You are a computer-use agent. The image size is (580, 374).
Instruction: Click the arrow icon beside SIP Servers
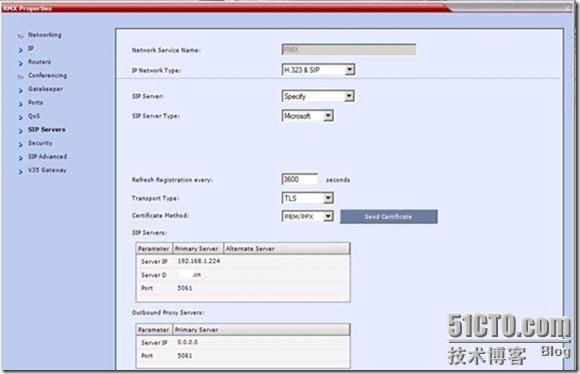pos(21,131)
